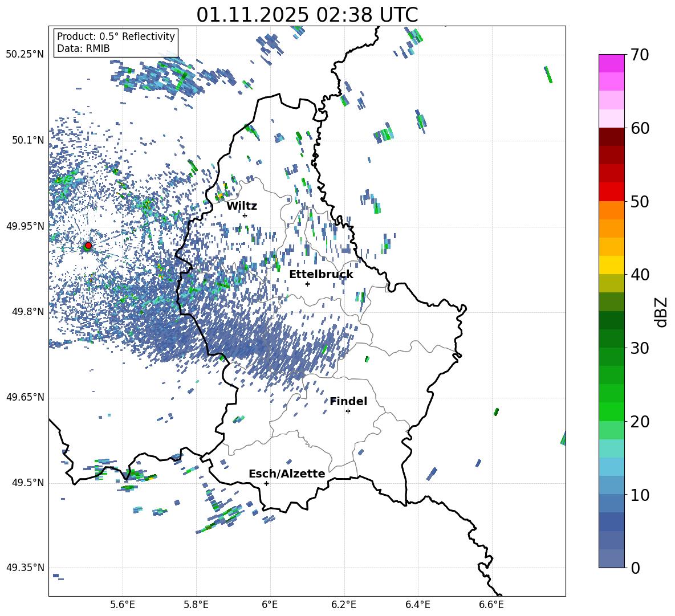675x616 pixels.
Task: Click the 49.5°N latitude label
Action: pyautogui.click(x=28, y=483)
